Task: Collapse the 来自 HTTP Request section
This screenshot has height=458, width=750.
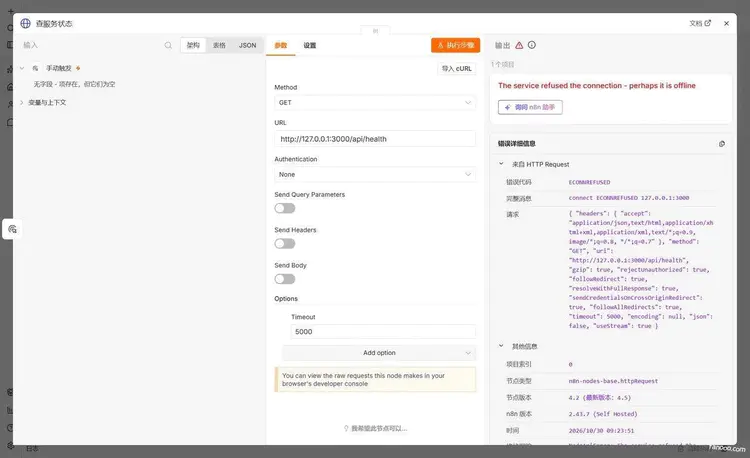Action: (501, 164)
